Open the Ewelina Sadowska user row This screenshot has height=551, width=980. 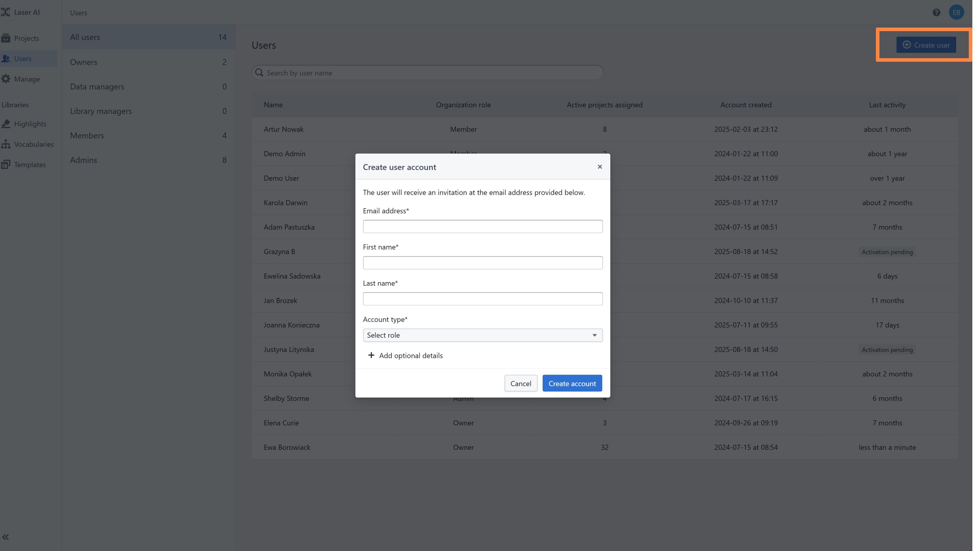coord(605,276)
